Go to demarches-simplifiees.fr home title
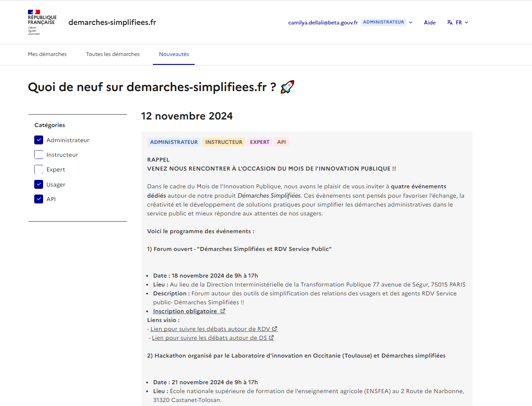The height and width of the screenshot is (406, 532). click(112, 22)
